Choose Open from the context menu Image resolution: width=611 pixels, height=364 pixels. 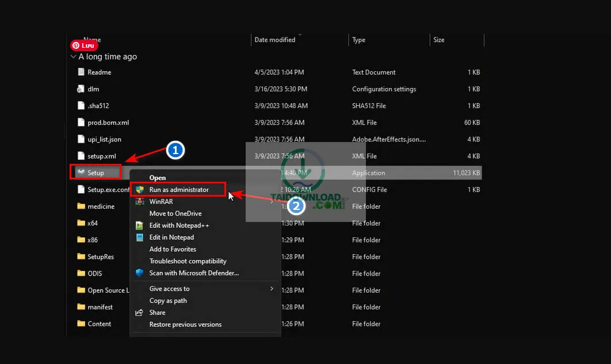coord(158,178)
